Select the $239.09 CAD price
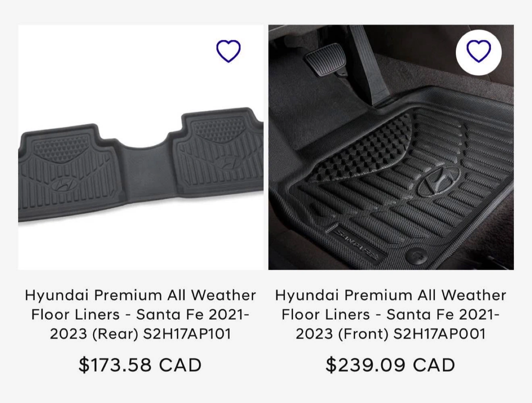532x403 pixels. 391,365
